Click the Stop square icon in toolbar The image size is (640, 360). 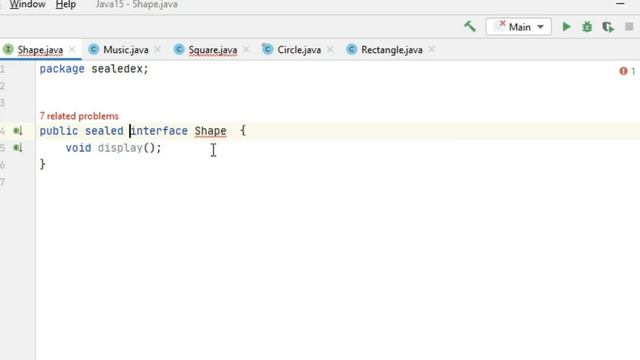click(x=629, y=27)
